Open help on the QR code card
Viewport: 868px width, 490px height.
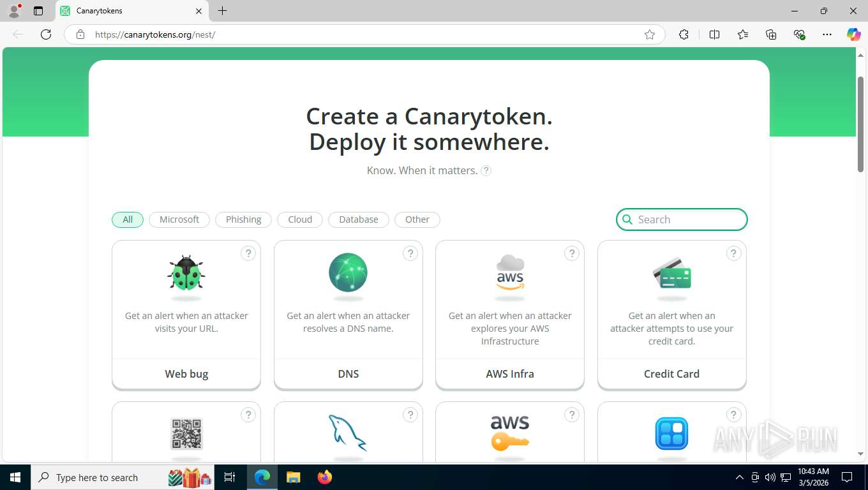coord(248,415)
